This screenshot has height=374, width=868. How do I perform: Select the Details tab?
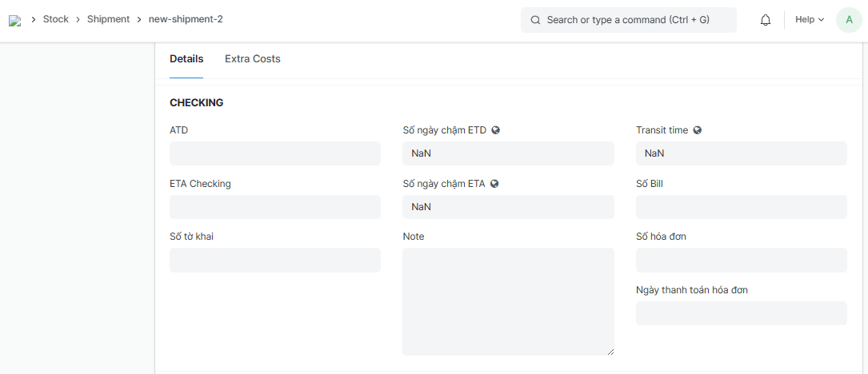(186, 59)
